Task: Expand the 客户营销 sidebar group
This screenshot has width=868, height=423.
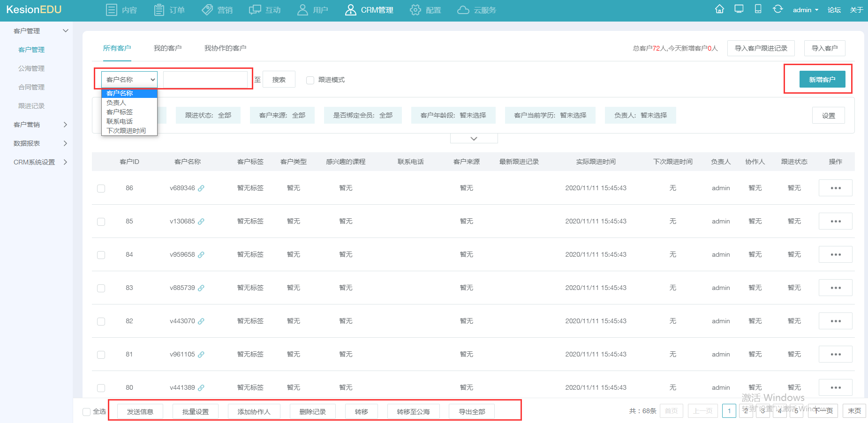Action: click(65, 125)
